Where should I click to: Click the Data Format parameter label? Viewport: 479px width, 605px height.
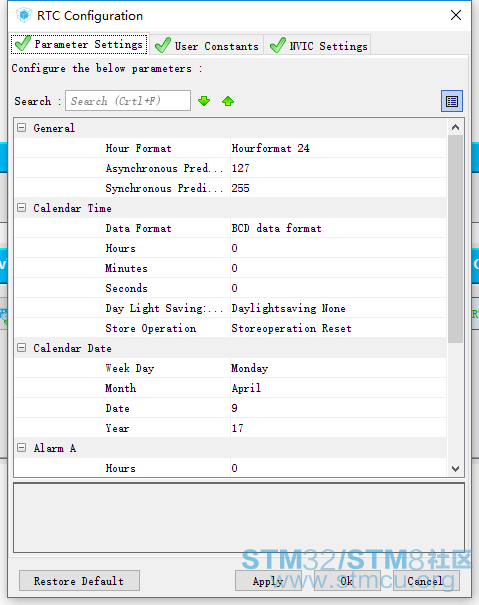[x=139, y=228]
